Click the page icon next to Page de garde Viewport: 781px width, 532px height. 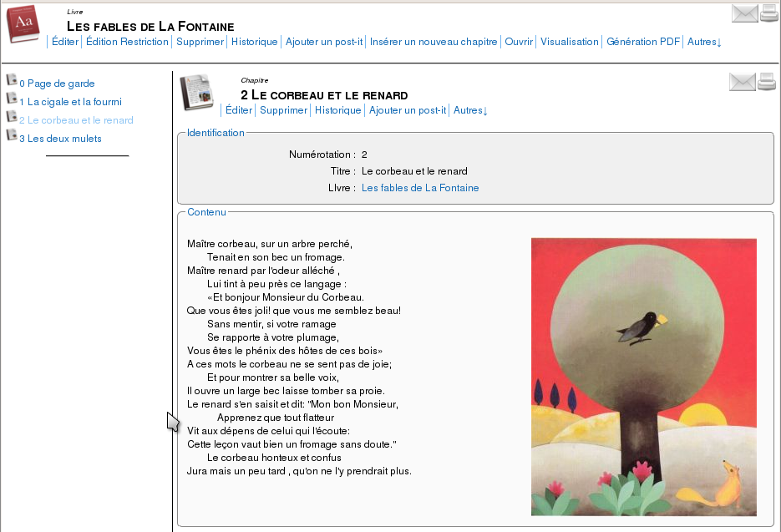(x=12, y=79)
